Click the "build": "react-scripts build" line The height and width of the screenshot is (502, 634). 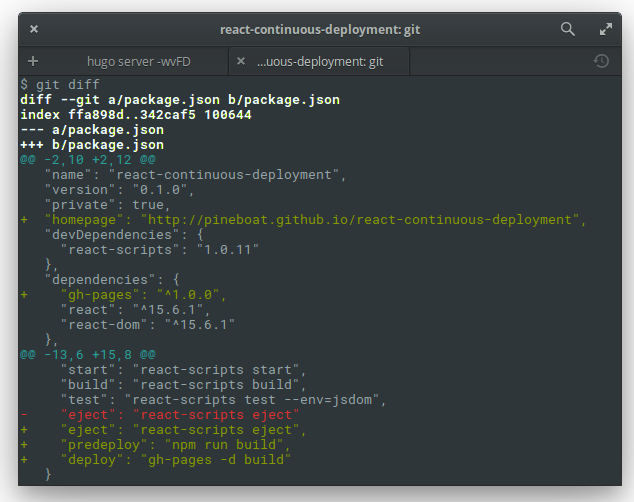(183, 384)
